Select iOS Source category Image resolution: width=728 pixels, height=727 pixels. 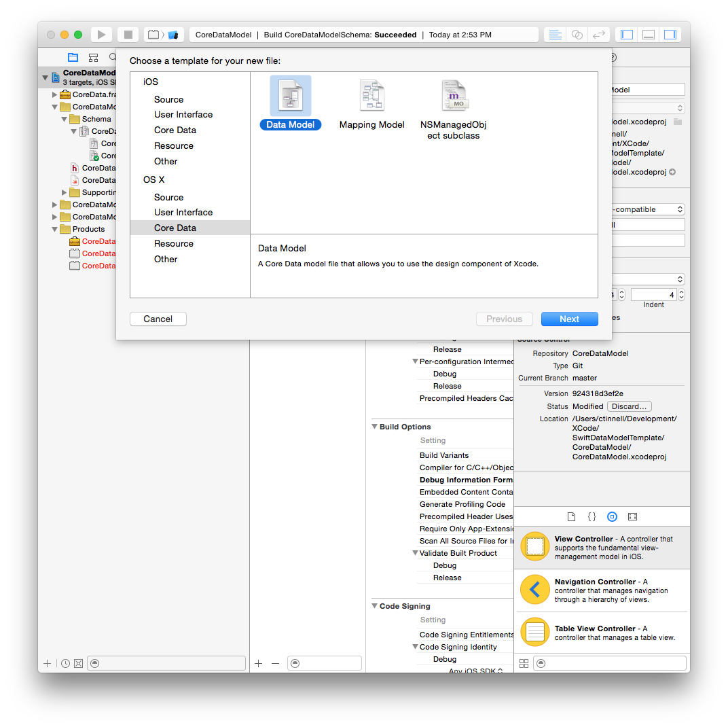(168, 99)
